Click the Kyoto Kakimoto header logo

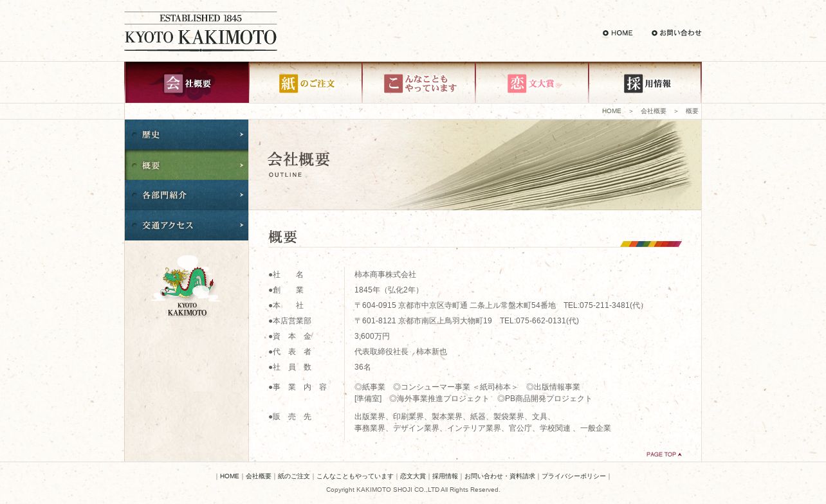click(201, 32)
